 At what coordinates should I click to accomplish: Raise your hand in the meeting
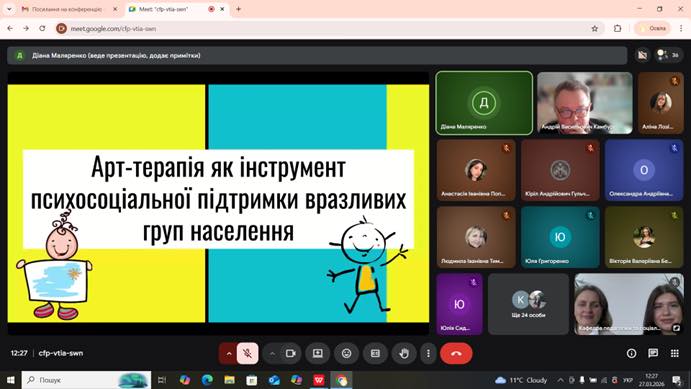(x=404, y=353)
